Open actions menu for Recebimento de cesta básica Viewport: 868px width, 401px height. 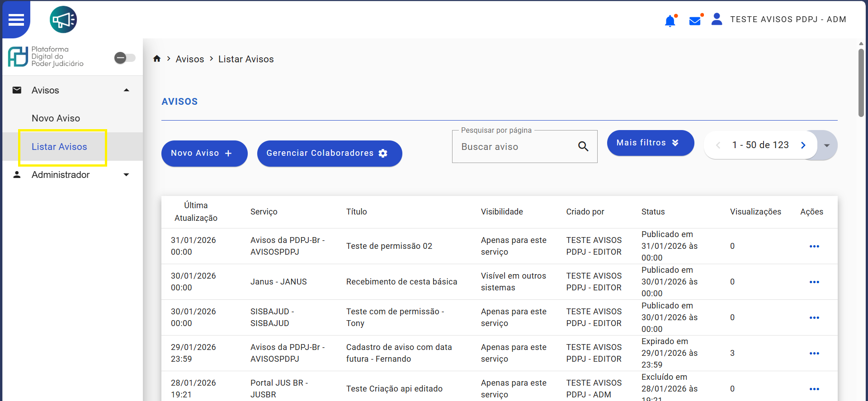pos(814,282)
